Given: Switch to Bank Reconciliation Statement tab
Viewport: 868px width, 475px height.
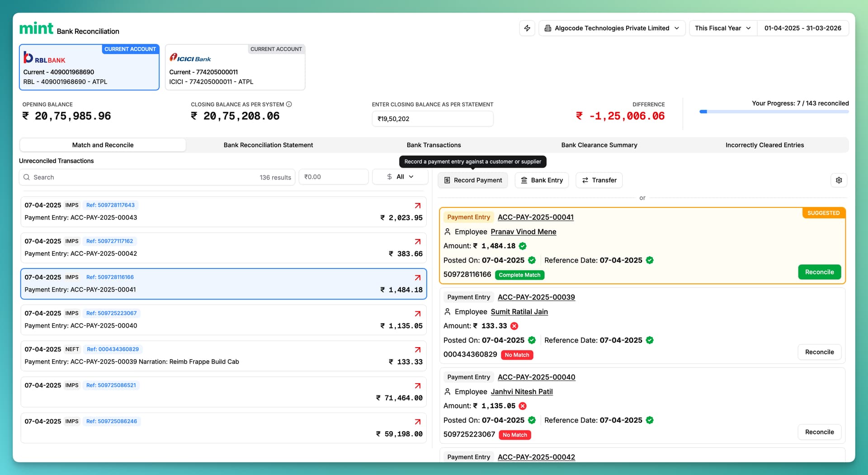Looking at the screenshot, I should (x=268, y=145).
